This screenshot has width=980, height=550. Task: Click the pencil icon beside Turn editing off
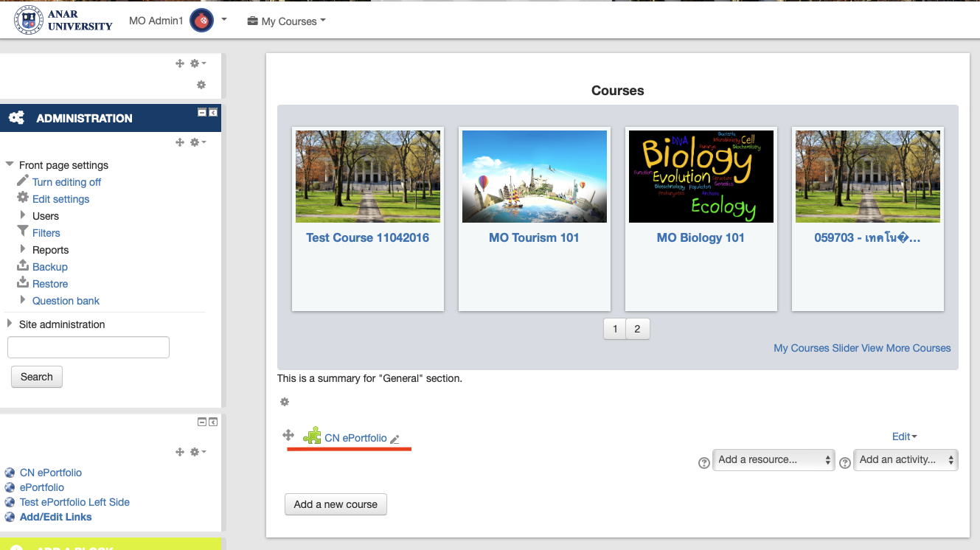[23, 181]
